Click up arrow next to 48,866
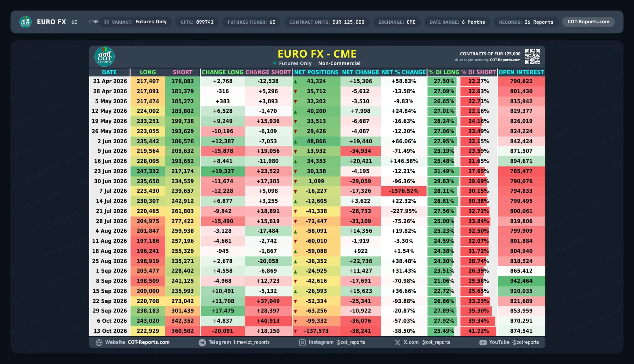This screenshot has width=634, height=364. (295, 142)
